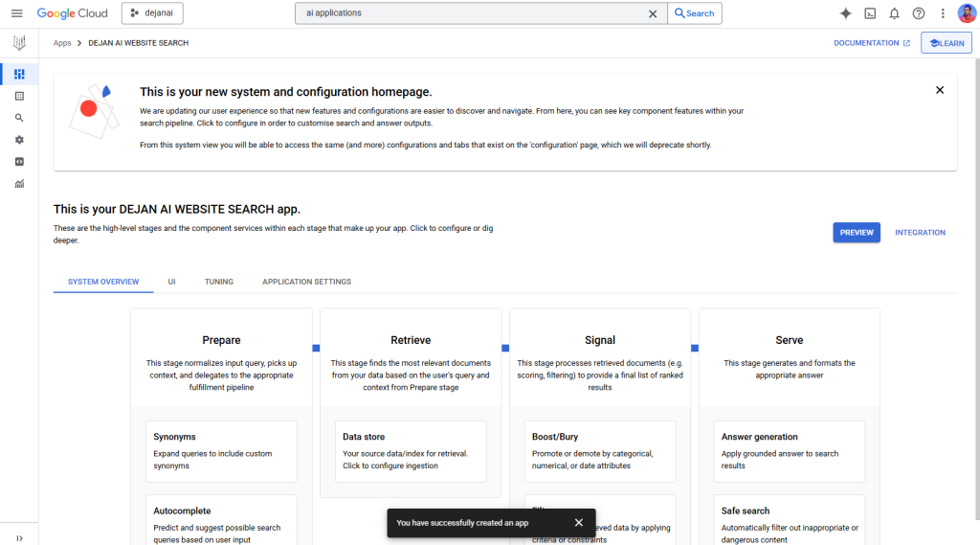Expand the left sidebar navigation panel

(19, 537)
